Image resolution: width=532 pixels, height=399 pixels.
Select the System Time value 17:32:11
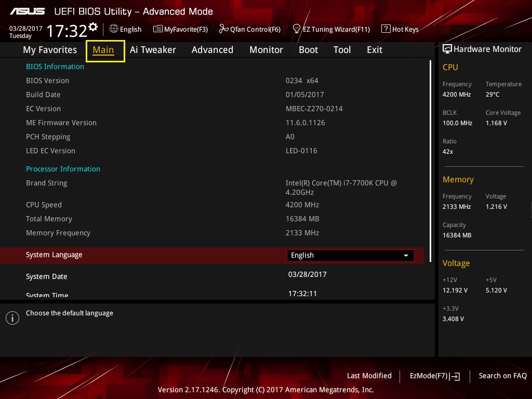point(303,294)
